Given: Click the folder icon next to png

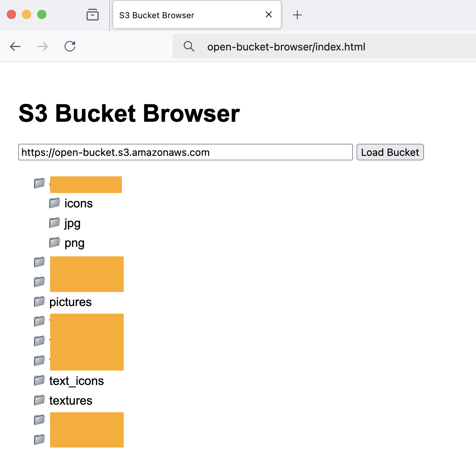Looking at the screenshot, I should pyautogui.click(x=55, y=242).
